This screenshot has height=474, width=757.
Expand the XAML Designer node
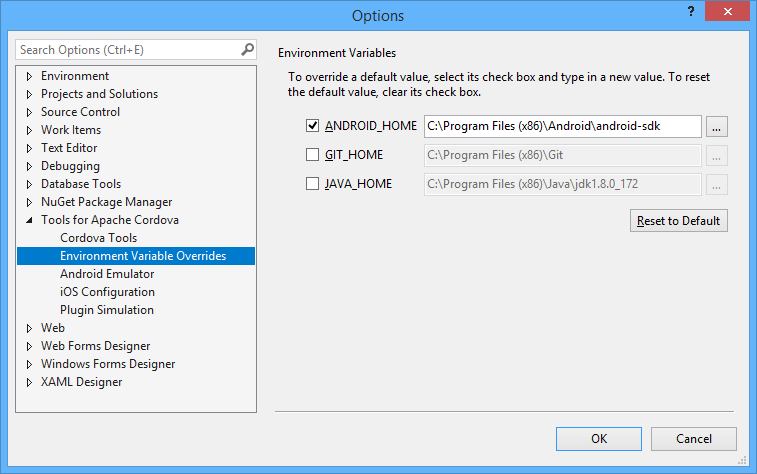coord(29,382)
